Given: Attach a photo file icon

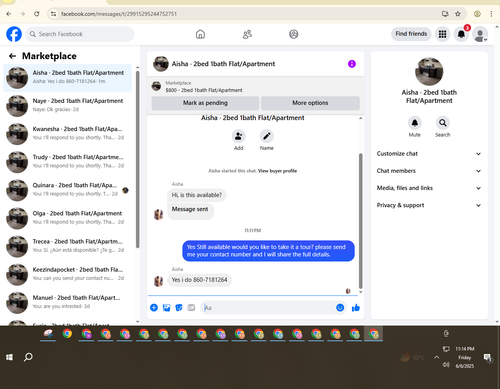Looking at the screenshot, I should tap(166, 308).
